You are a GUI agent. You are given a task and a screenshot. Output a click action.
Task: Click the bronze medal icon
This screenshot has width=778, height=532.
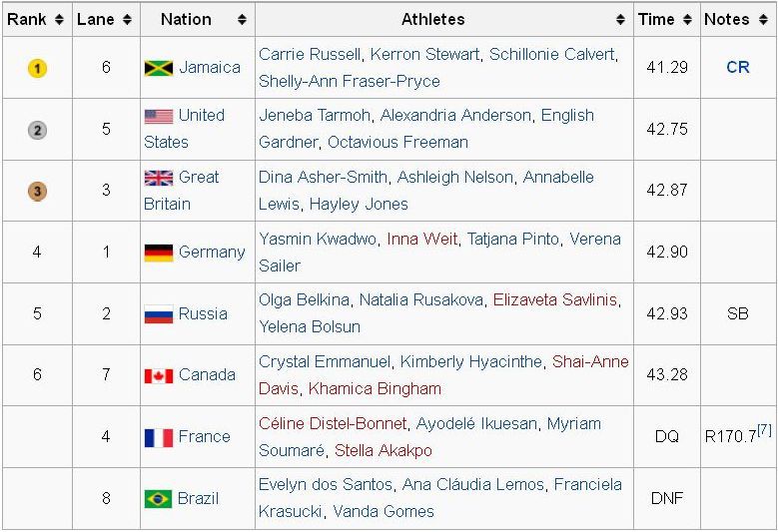click(x=37, y=192)
